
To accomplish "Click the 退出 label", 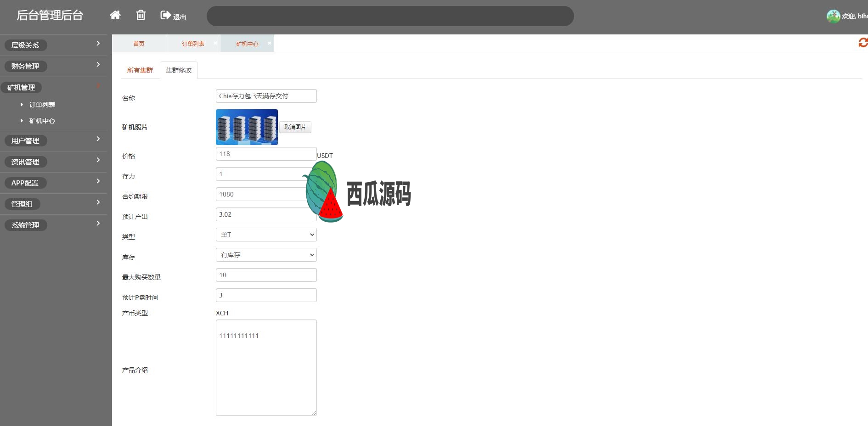I will [180, 17].
